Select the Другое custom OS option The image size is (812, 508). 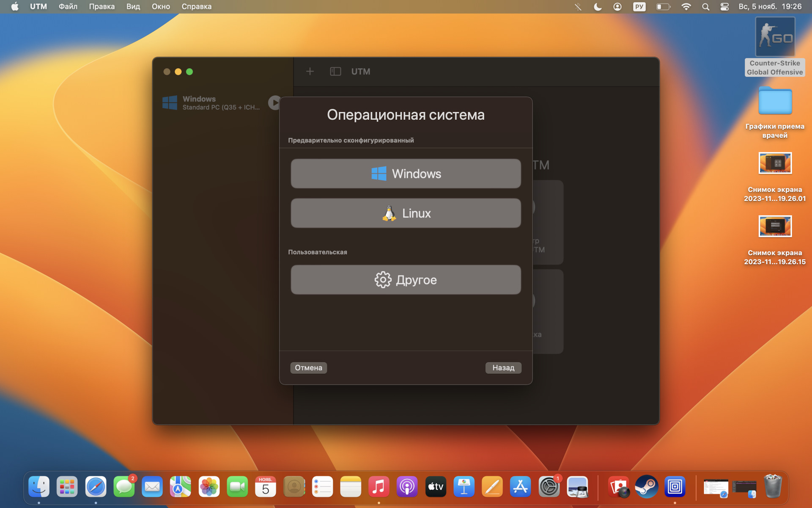coord(406,280)
